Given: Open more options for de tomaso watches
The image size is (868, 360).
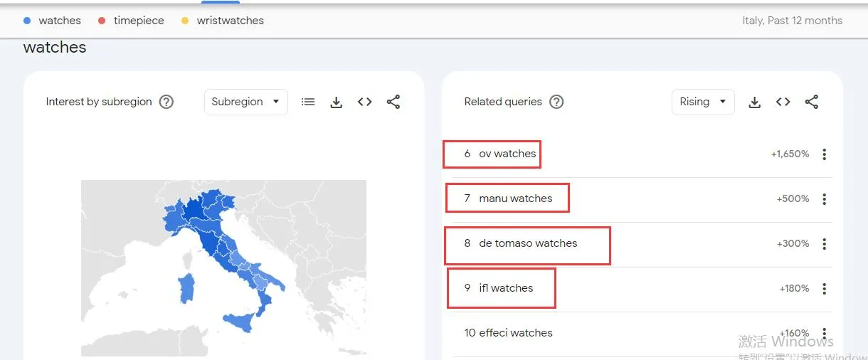Looking at the screenshot, I should coord(825,244).
